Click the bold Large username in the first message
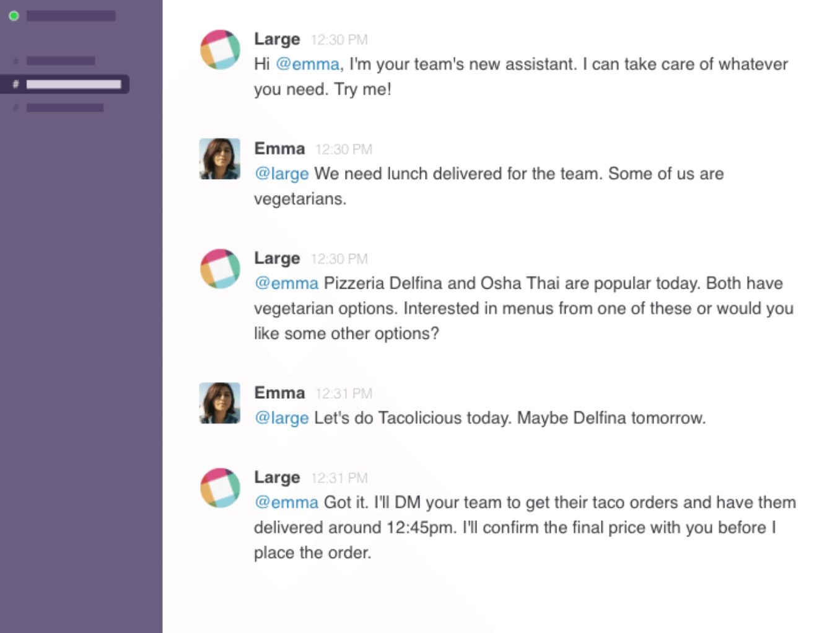The width and height of the screenshot is (840, 633). click(276, 38)
